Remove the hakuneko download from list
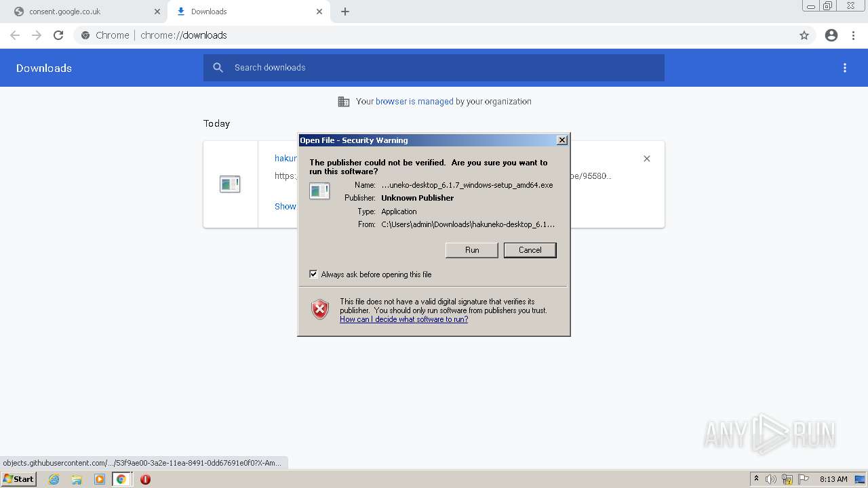This screenshot has height=488, width=868. click(647, 159)
